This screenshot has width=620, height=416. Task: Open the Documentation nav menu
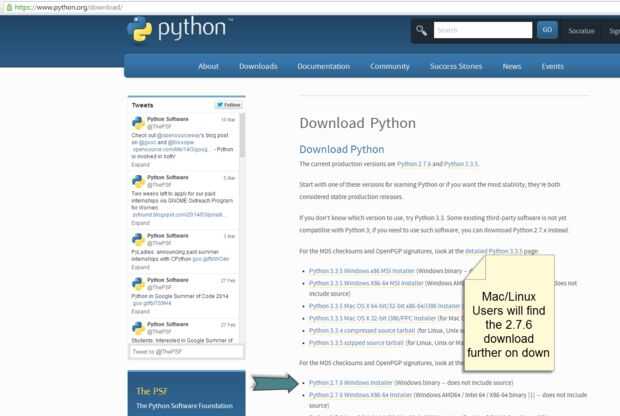coord(323,66)
